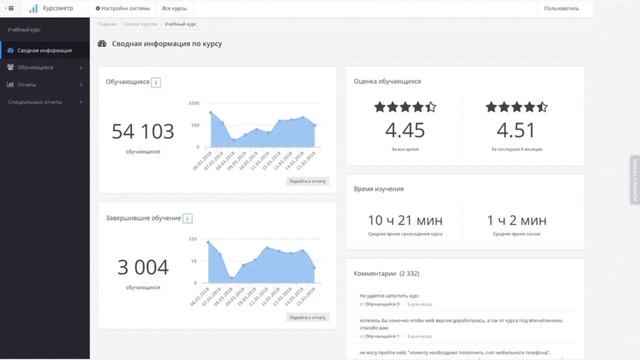
Task: Select Сводная информация in the sidebar
Action: [45, 50]
